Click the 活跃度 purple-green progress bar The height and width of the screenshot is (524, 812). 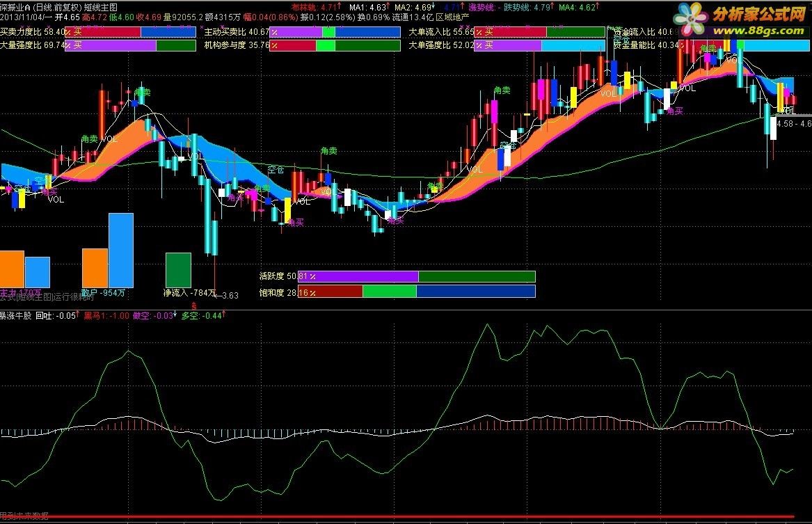417,276
